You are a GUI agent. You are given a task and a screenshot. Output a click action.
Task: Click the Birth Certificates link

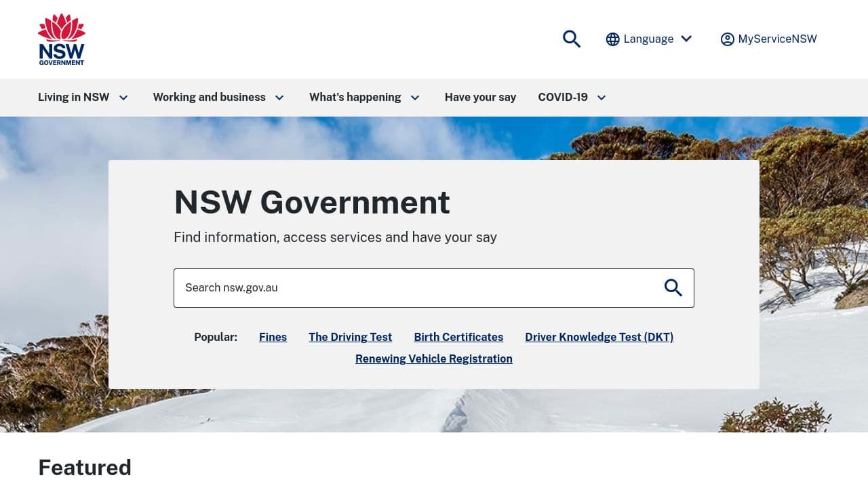coord(458,337)
